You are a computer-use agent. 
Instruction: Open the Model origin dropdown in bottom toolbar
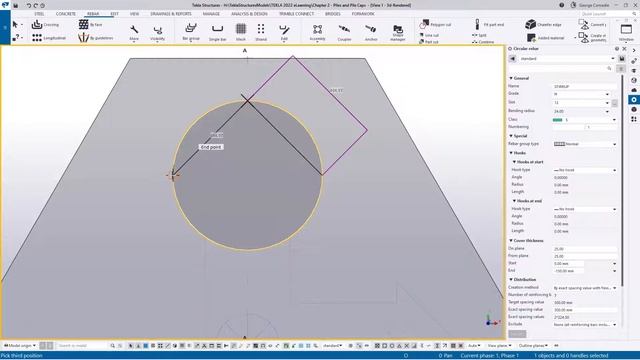point(20,346)
